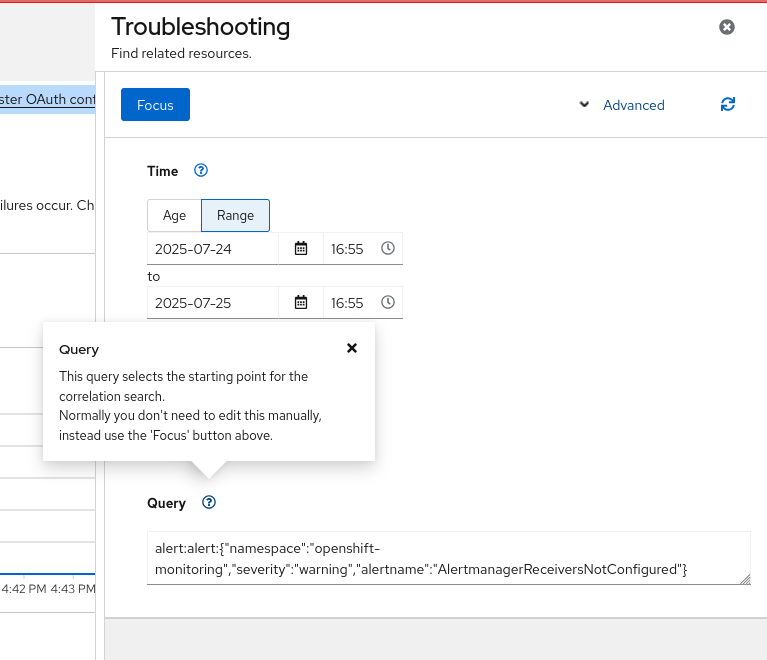Screen dimensions: 767x660
Task: Open calendar picker for start date
Action: (x=301, y=249)
